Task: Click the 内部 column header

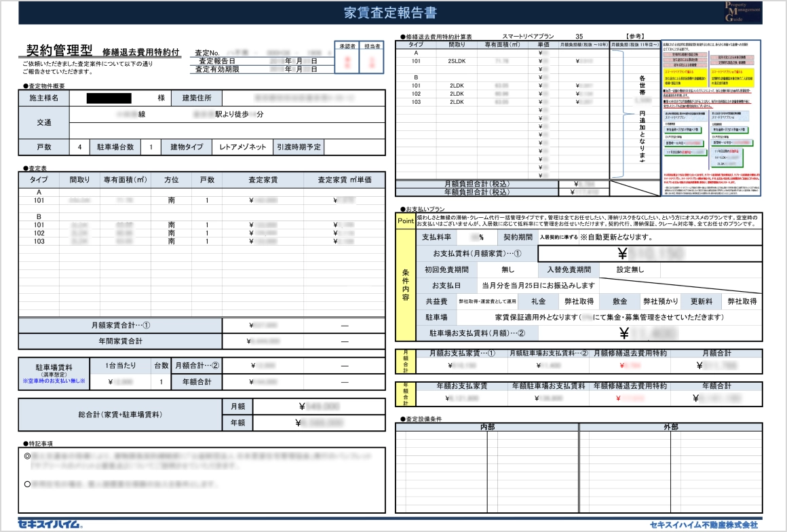Action: [x=487, y=427]
